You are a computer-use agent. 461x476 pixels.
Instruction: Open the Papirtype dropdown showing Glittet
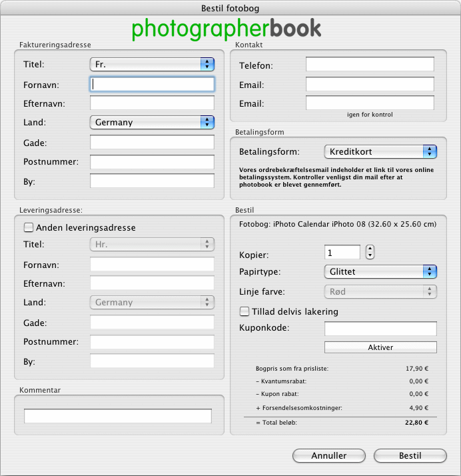point(380,271)
